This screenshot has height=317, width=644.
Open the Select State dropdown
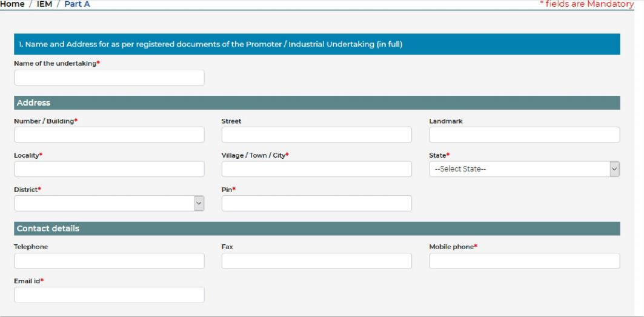point(519,169)
